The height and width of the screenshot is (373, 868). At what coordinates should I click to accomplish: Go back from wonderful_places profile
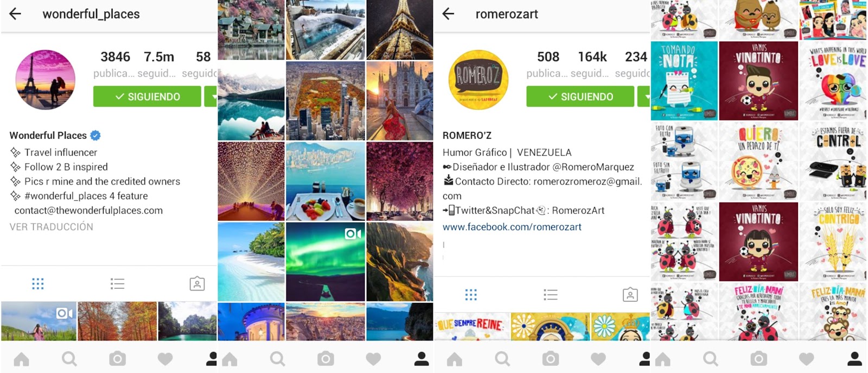[15, 14]
